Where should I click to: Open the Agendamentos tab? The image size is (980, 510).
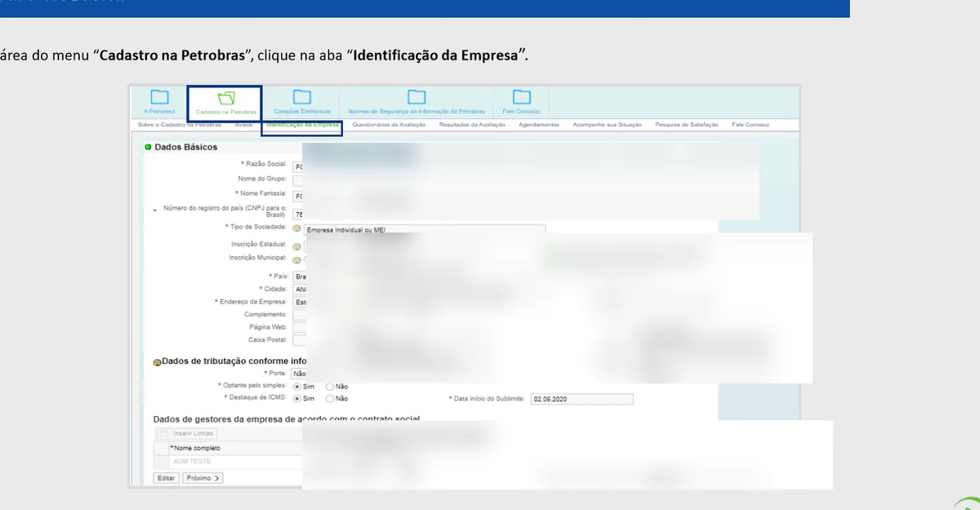pos(539,125)
